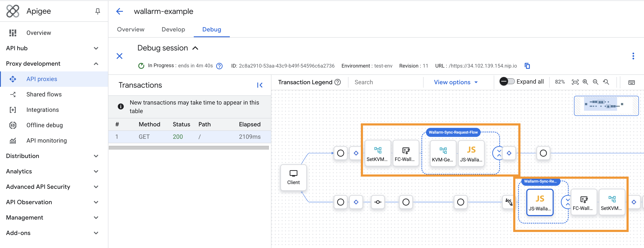Zoom in on the flow diagram
The width and height of the screenshot is (644, 248).
pyautogui.click(x=585, y=82)
